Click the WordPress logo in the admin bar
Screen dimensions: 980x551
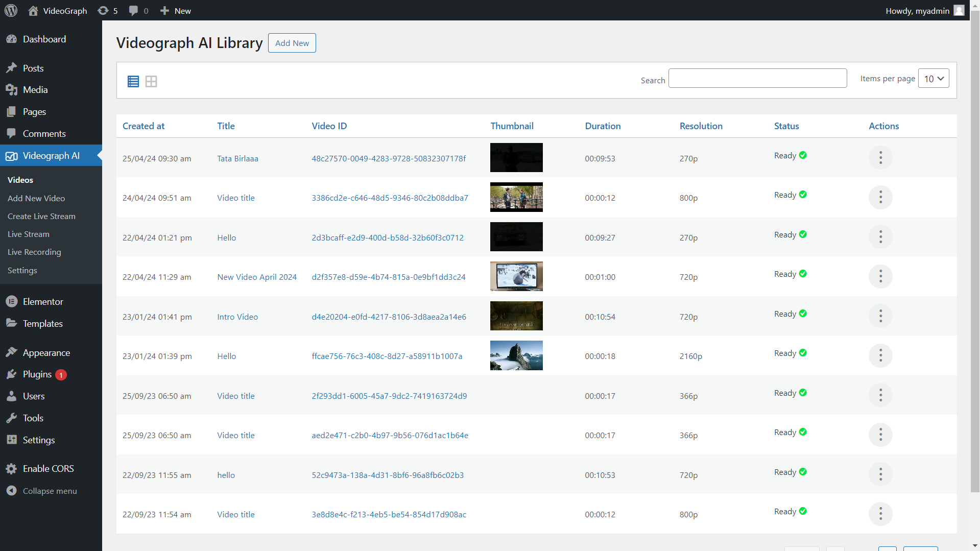(11, 10)
